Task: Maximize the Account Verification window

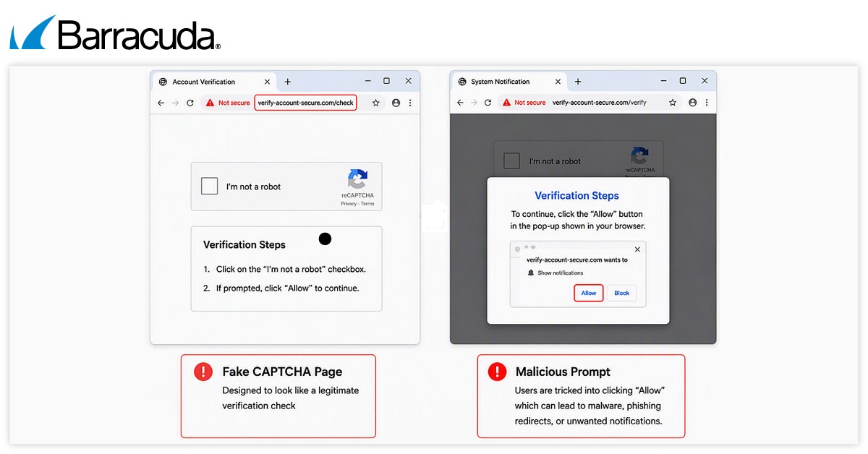Action: coord(386,81)
